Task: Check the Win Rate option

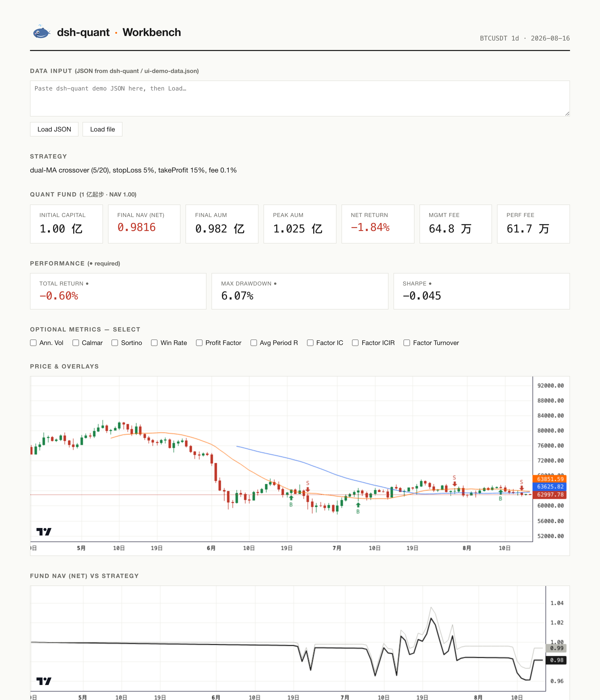Action: (154, 343)
